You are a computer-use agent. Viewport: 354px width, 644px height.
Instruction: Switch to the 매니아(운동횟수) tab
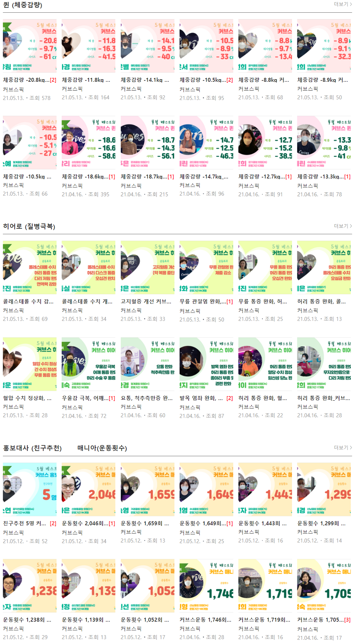(102, 448)
